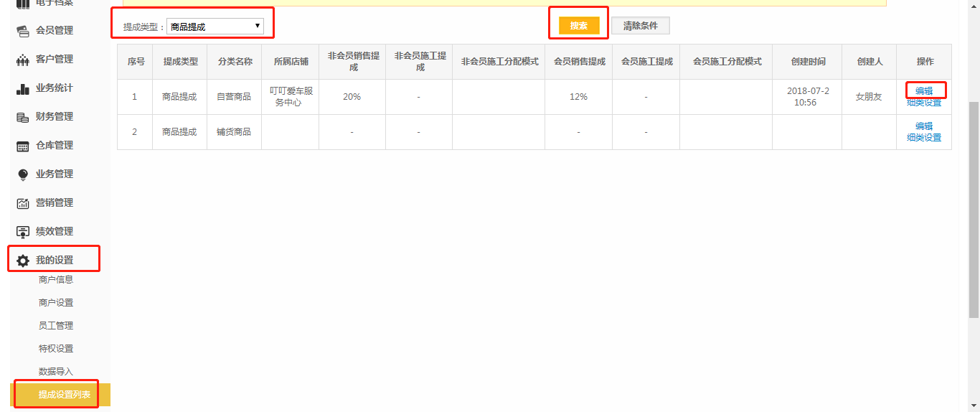
Task: Open 细类设置 for 铺货商品 row
Action: [924, 138]
